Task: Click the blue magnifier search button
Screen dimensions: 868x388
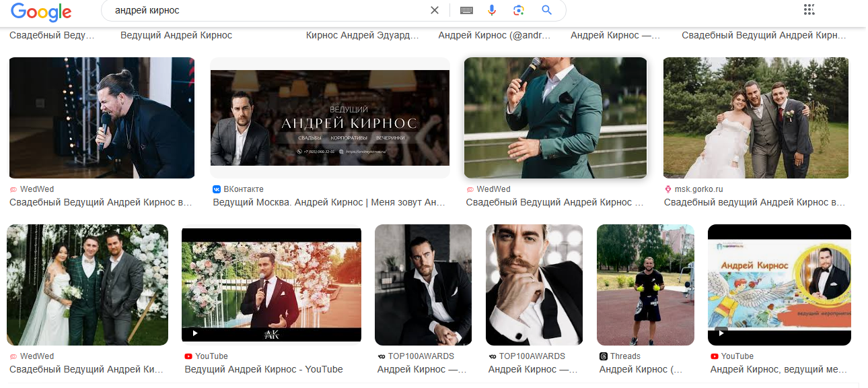Action: click(x=546, y=10)
